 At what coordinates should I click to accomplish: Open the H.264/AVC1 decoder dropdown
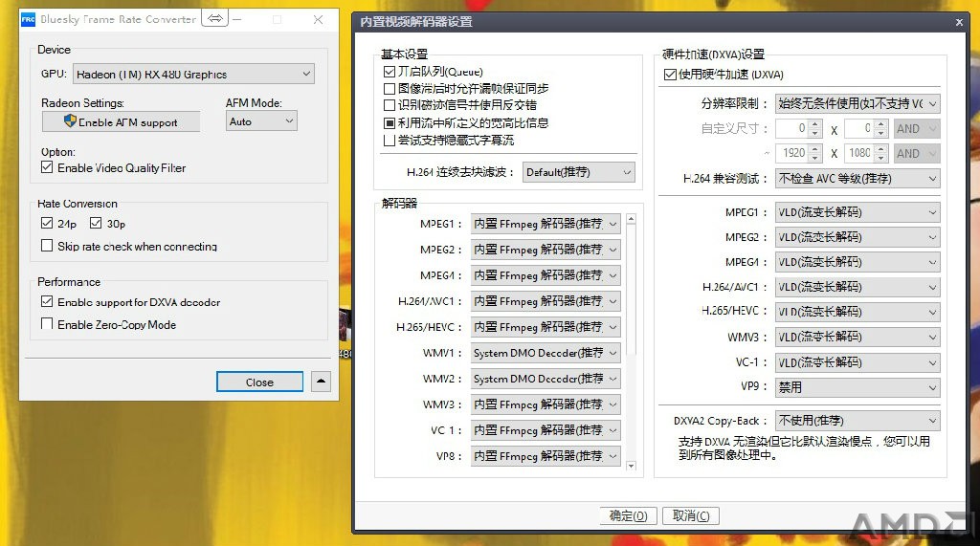pos(545,301)
